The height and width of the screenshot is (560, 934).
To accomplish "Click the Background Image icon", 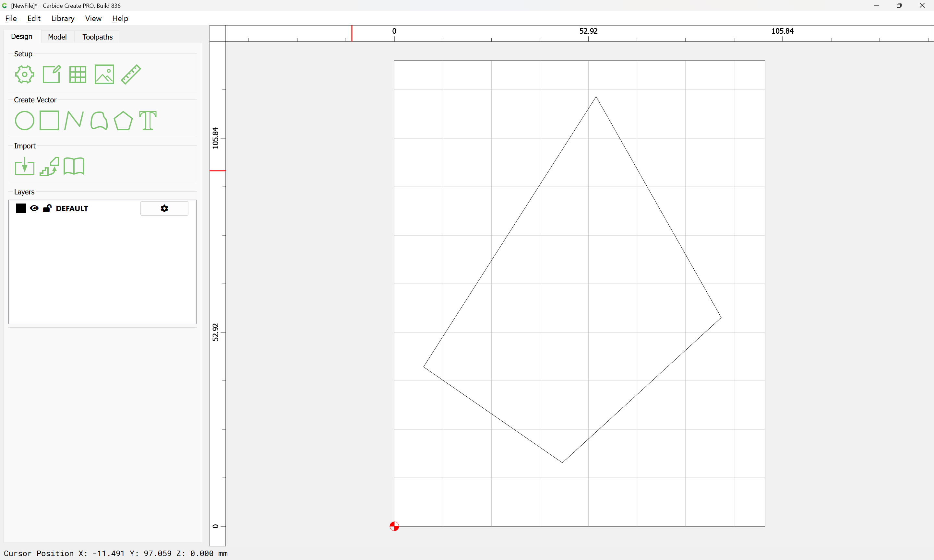I will click(104, 74).
